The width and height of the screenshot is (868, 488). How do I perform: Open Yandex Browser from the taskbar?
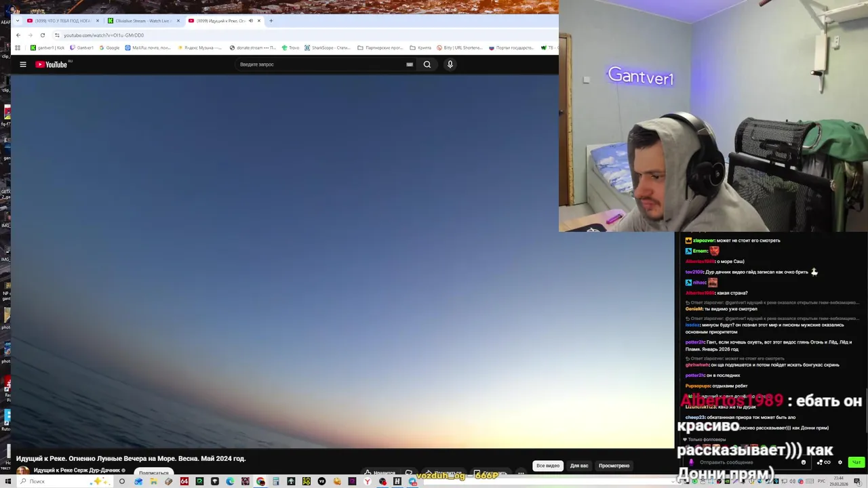pyautogui.click(x=367, y=481)
